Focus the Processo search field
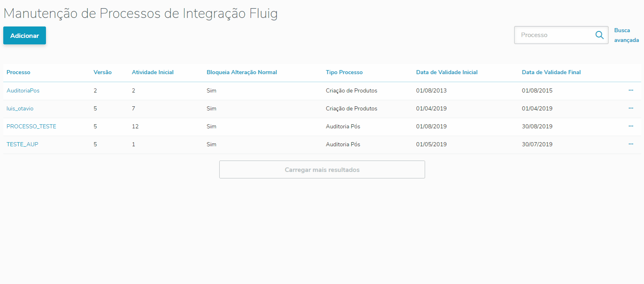This screenshot has width=644, height=284. pos(553,35)
